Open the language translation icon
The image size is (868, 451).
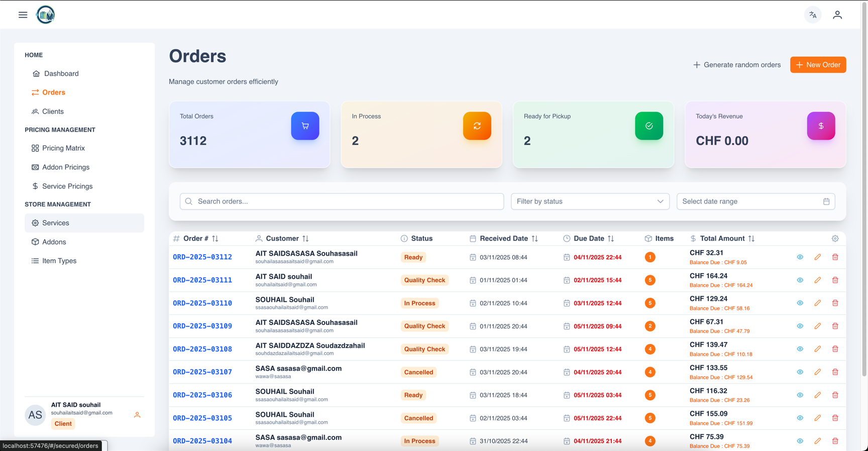tap(812, 15)
